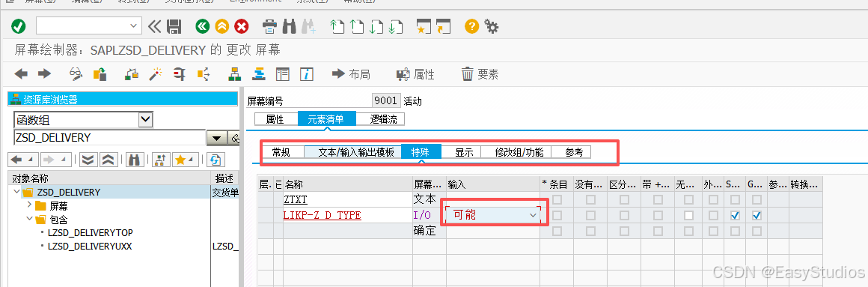Image resolution: width=868 pixels, height=287 pixels.
Task: Expand the 屏幕 folder node
Action: click(x=28, y=205)
